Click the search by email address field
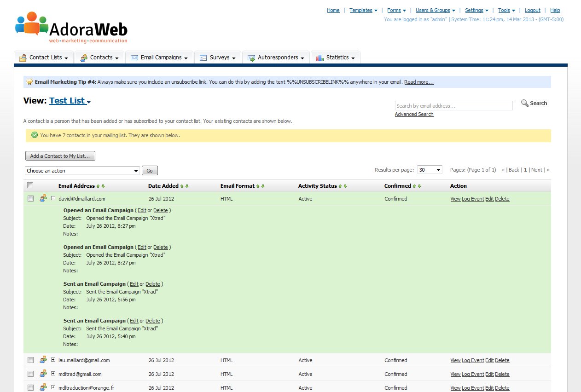The image size is (581, 392). click(453, 106)
